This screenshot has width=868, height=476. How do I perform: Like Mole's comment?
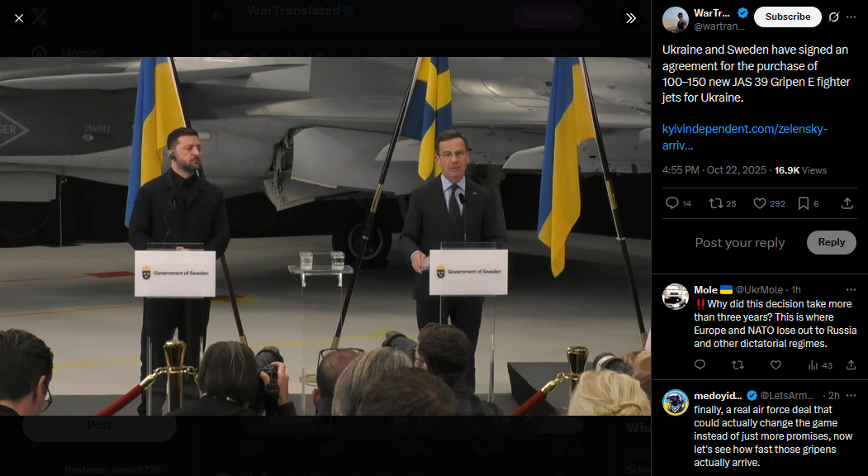[x=776, y=364]
